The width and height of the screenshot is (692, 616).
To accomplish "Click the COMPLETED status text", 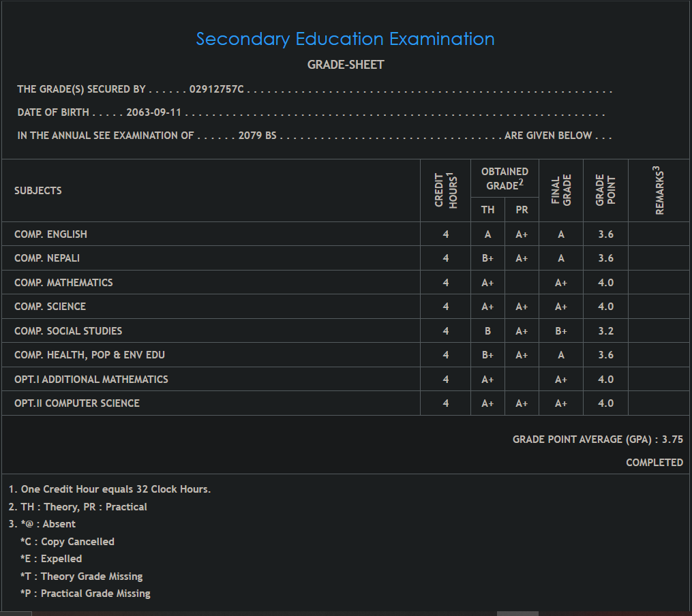I will pyautogui.click(x=655, y=463).
